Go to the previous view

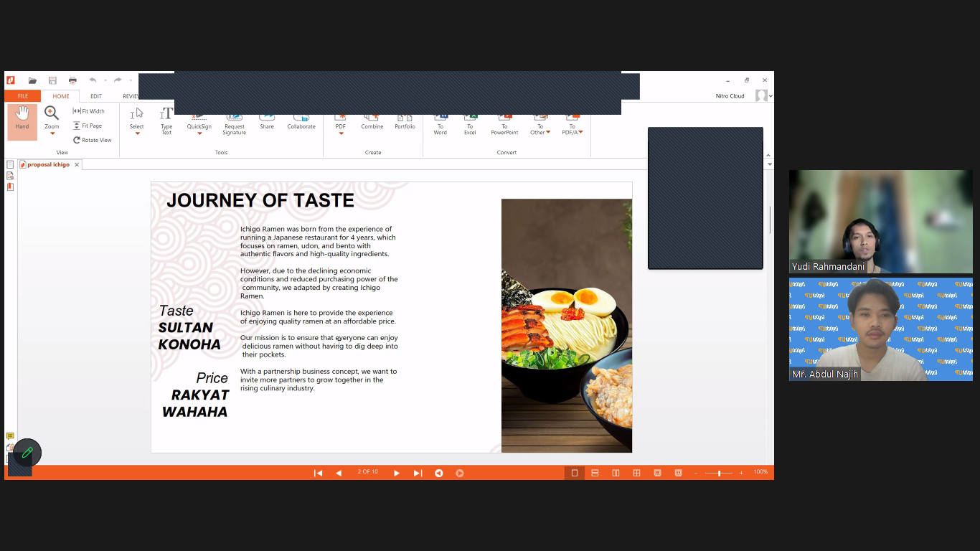[x=439, y=473]
